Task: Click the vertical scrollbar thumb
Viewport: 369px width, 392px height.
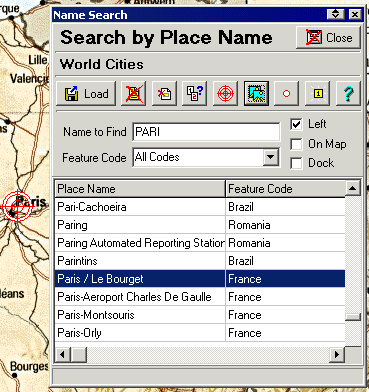Action: (353, 317)
